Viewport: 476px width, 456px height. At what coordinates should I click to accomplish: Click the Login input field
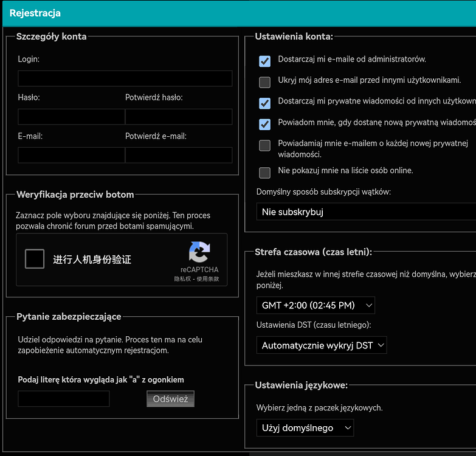tap(125, 78)
